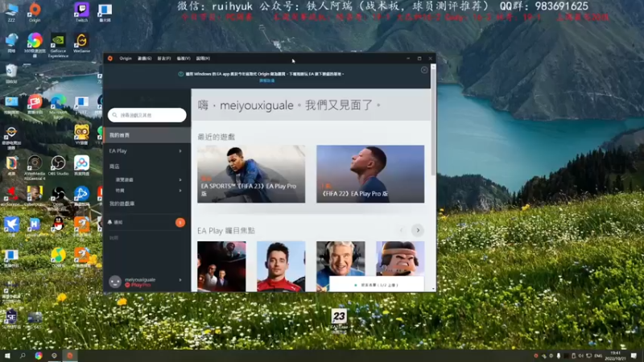The height and width of the screenshot is (362, 644).
Task: Click the ENG language indicator in tray
Action: click(x=598, y=356)
